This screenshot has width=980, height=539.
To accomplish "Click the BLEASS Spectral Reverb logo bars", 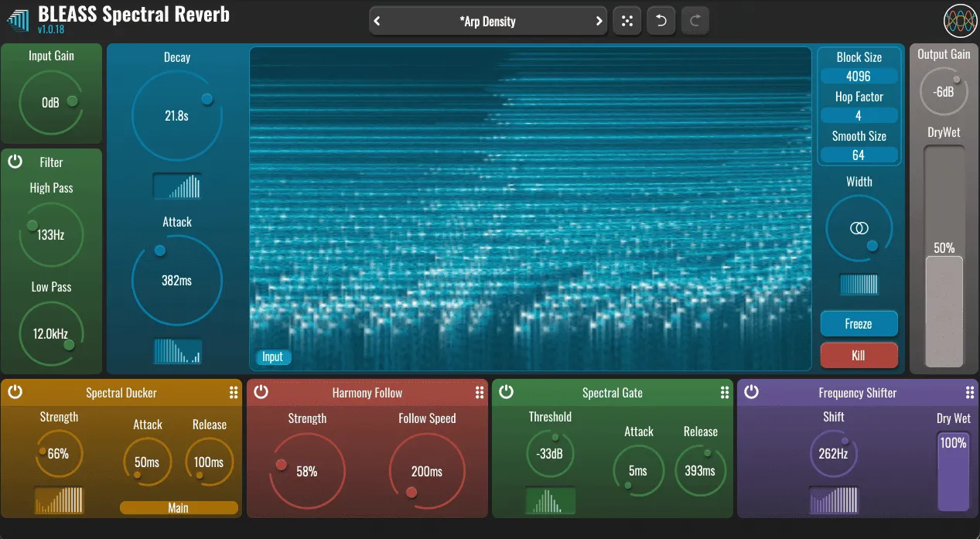I will click(19, 22).
